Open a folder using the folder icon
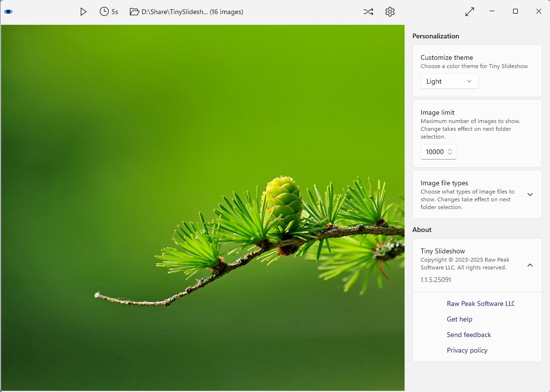Viewport: 550px width, 392px height. tap(134, 11)
